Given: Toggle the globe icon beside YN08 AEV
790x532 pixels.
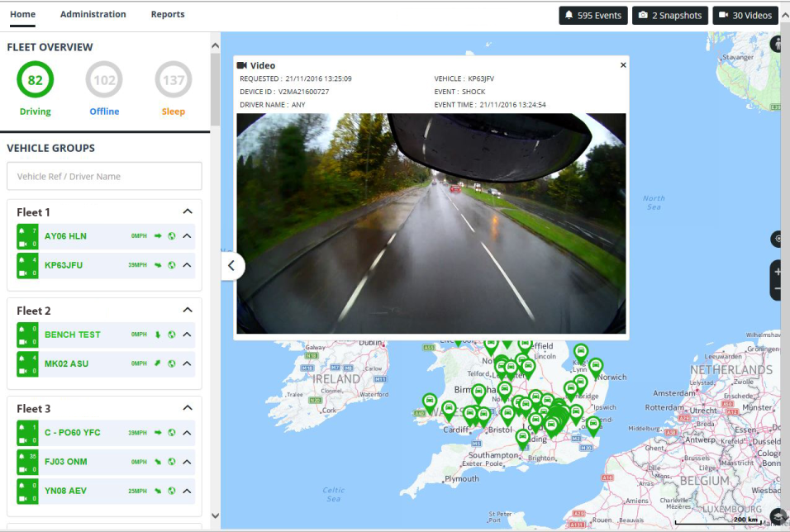Looking at the screenshot, I should pyautogui.click(x=171, y=490).
